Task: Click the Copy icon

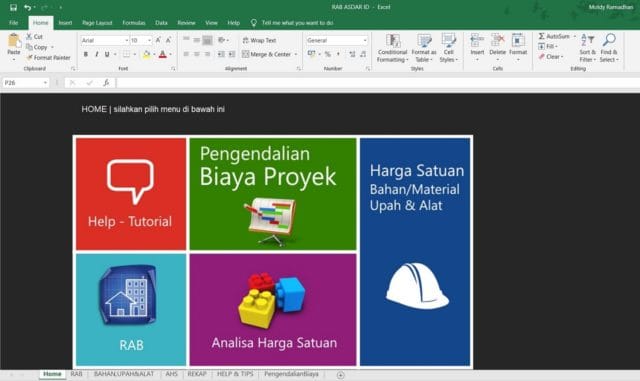Action: pos(29,47)
